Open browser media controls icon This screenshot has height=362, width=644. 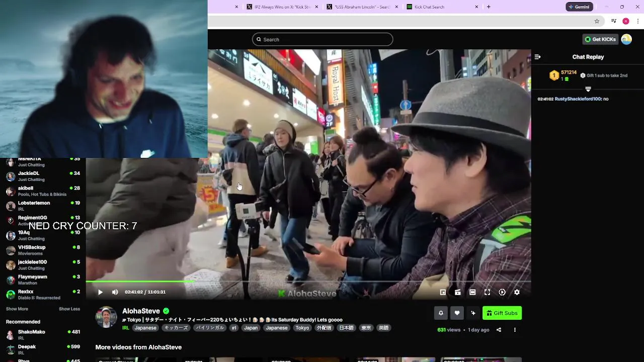click(x=614, y=21)
